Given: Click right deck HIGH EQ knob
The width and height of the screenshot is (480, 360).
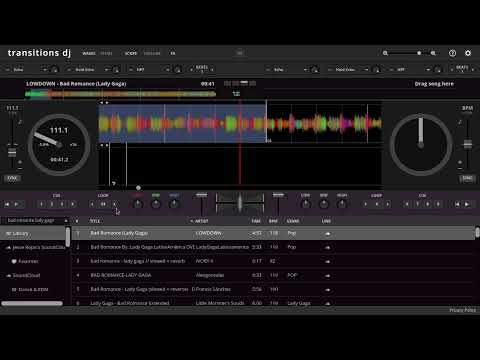Looking at the screenshot, I should (x=342, y=204).
